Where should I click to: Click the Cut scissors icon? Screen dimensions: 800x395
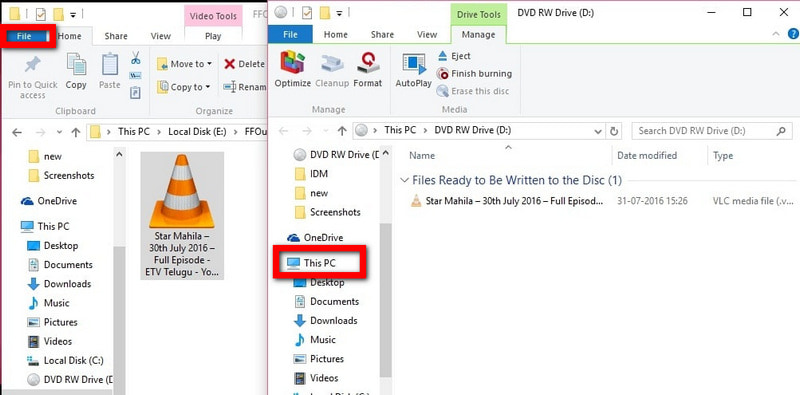coord(136,57)
